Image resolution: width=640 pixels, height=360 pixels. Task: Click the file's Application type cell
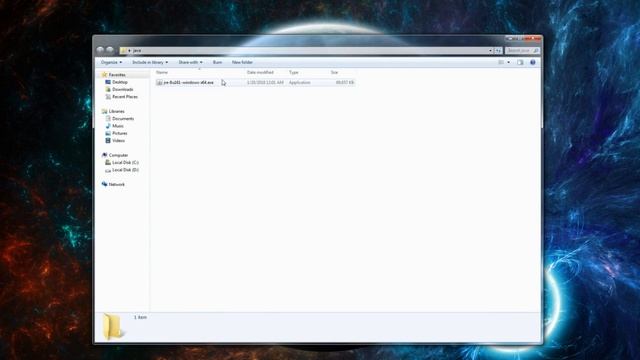(300, 82)
